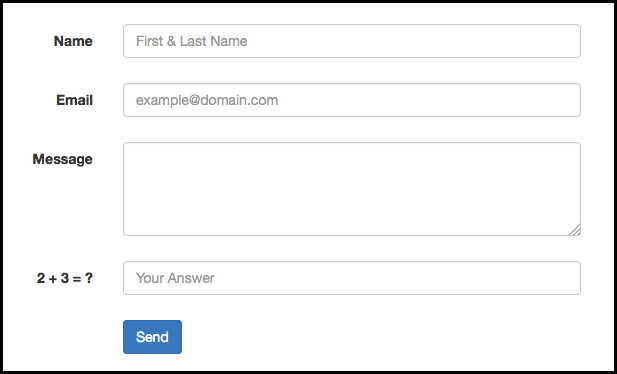Focus the Name input field

352,41
